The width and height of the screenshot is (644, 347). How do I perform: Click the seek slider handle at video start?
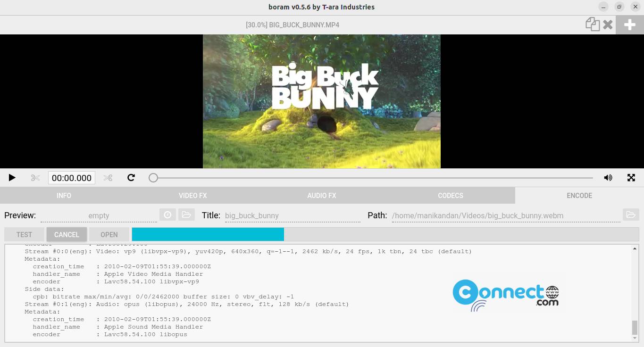tap(153, 178)
